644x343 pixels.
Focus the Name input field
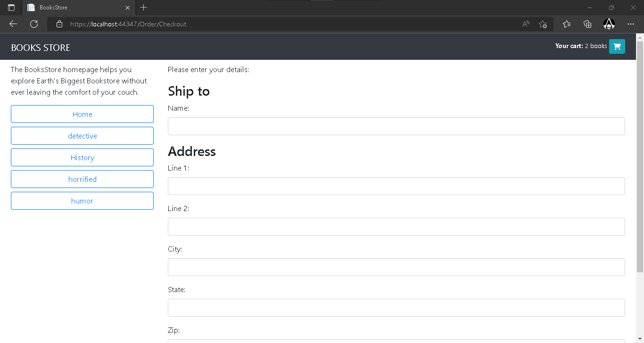pyautogui.click(x=396, y=126)
